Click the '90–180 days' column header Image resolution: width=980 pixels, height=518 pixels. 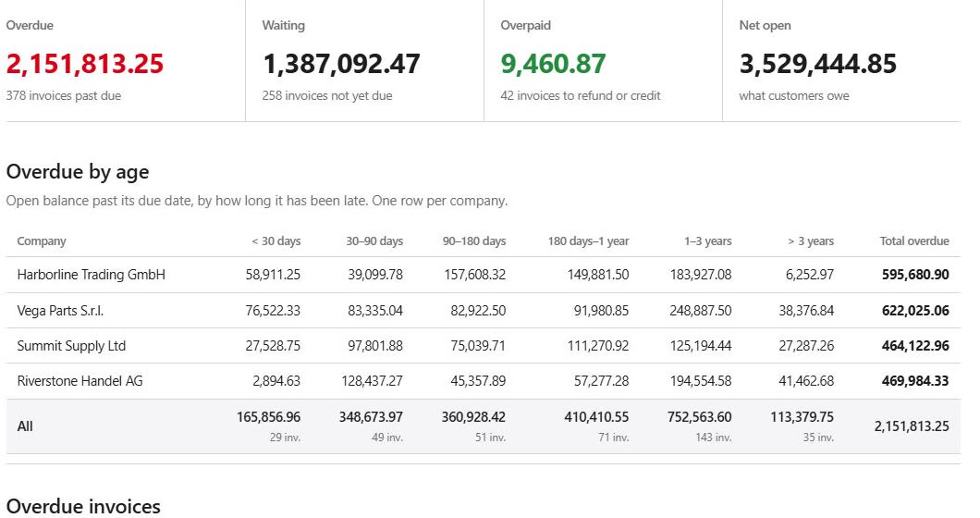474,241
